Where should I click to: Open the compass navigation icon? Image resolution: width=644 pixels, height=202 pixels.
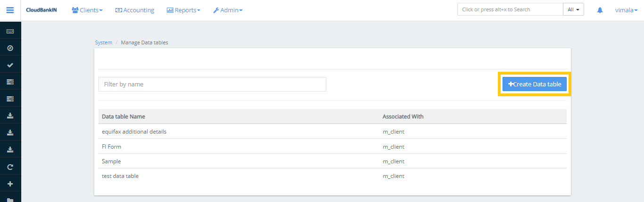point(10,48)
